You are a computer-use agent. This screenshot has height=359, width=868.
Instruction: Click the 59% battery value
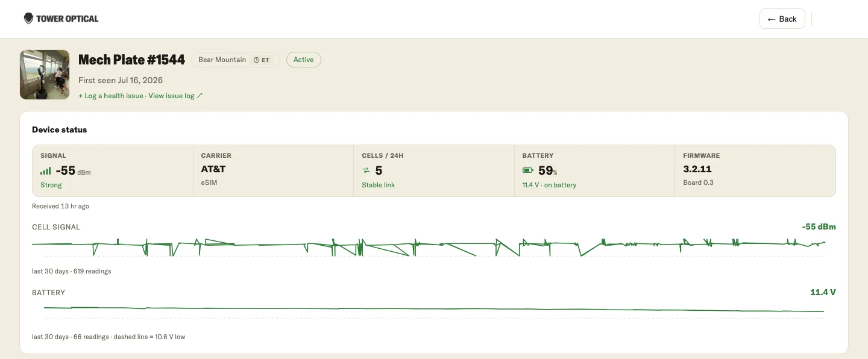pyautogui.click(x=547, y=171)
